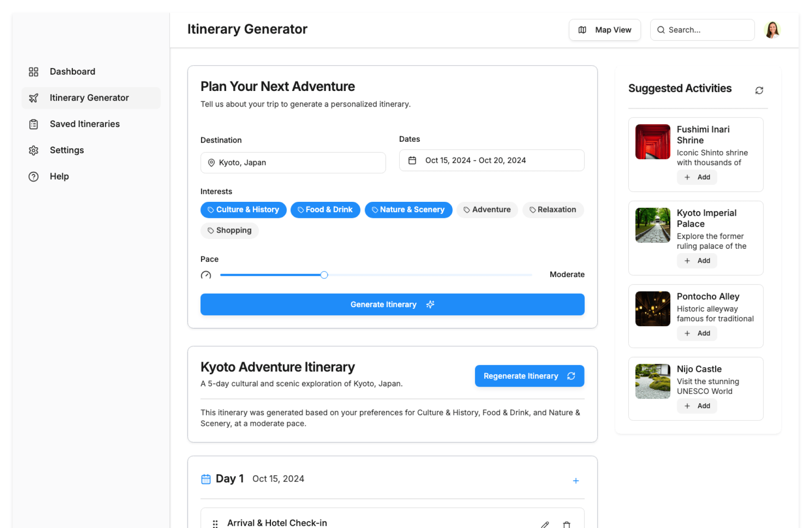
Task: Deselect the Culture & History interest
Action: 243,210
